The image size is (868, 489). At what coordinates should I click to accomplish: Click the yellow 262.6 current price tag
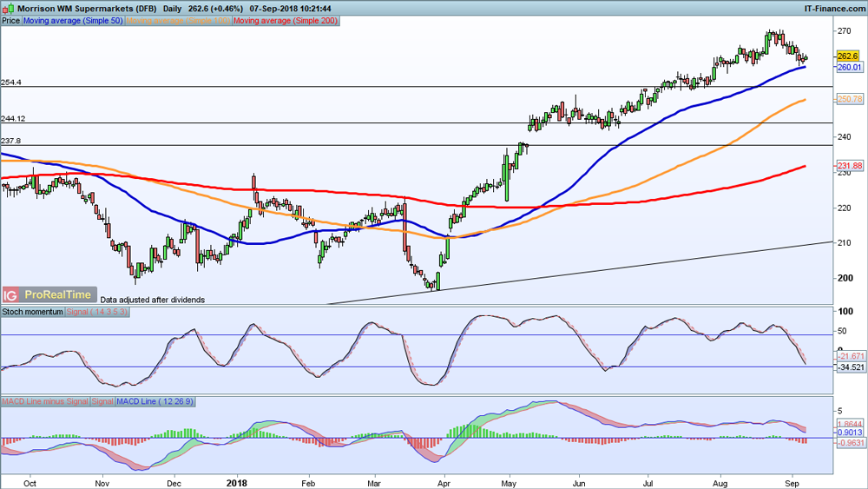point(847,56)
